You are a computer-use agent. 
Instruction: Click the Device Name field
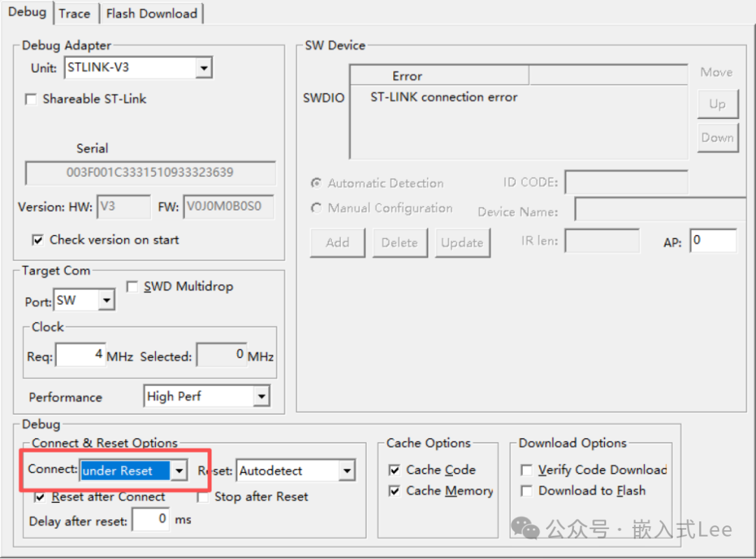661,208
